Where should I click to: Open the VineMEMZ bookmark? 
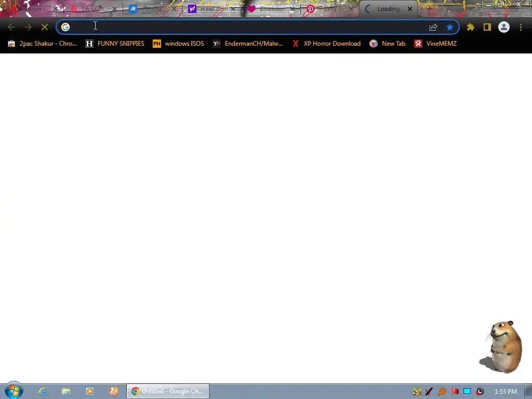coord(435,44)
